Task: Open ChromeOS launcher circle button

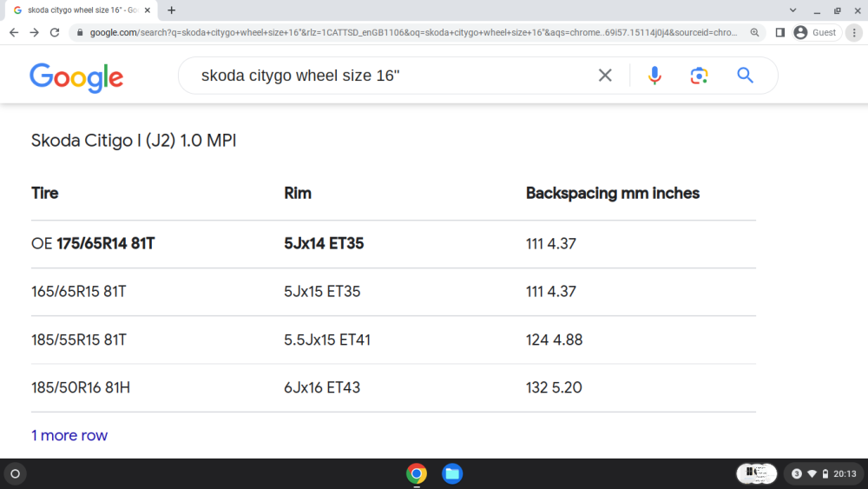Action: (16, 473)
